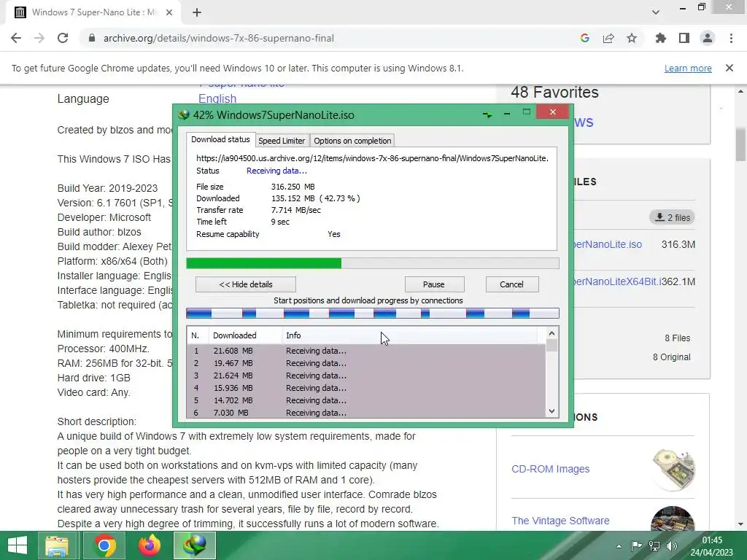
Task: Open Windows Start button
Action: click(x=18, y=545)
